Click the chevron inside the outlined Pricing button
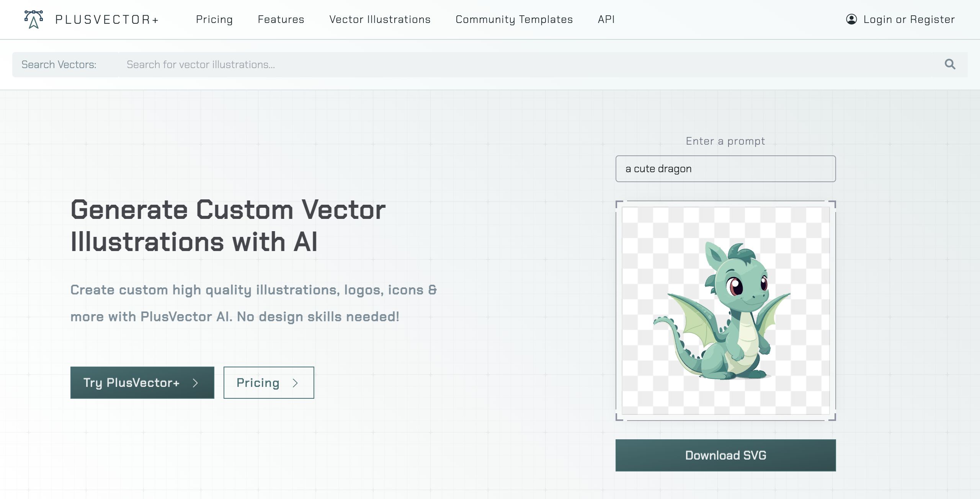 (x=295, y=383)
